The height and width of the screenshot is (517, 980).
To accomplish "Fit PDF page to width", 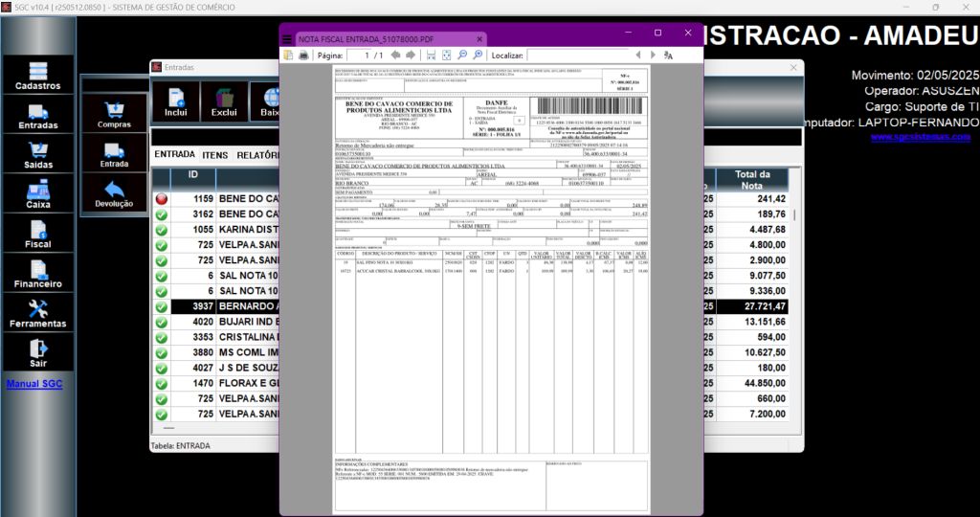I will [432, 56].
